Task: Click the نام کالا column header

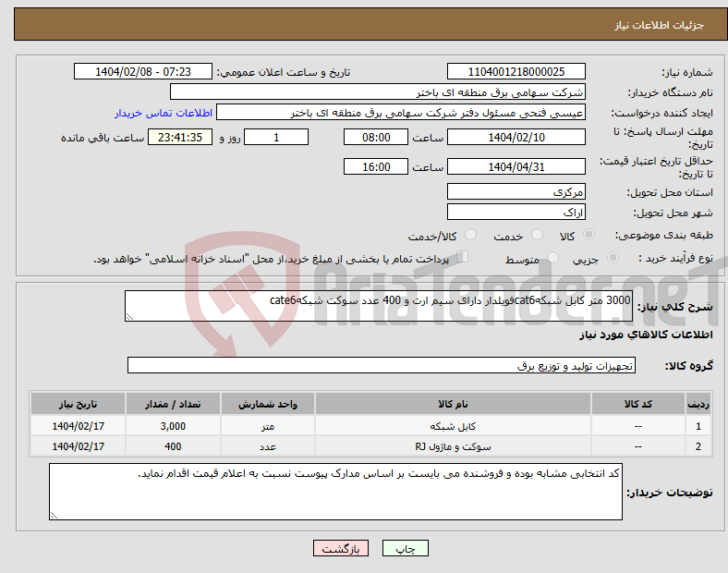Action: coord(453,404)
